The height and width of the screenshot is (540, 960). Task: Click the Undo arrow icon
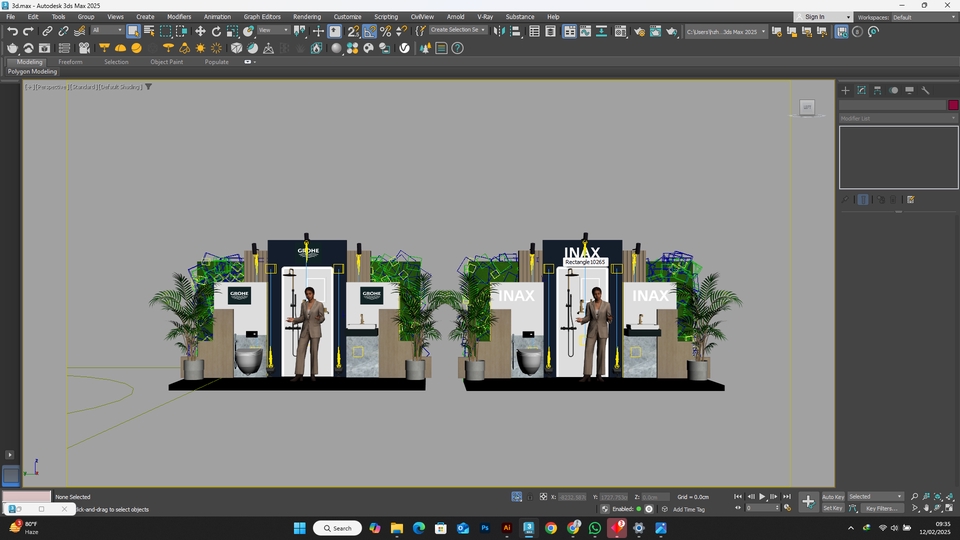pyautogui.click(x=12, y=31)
